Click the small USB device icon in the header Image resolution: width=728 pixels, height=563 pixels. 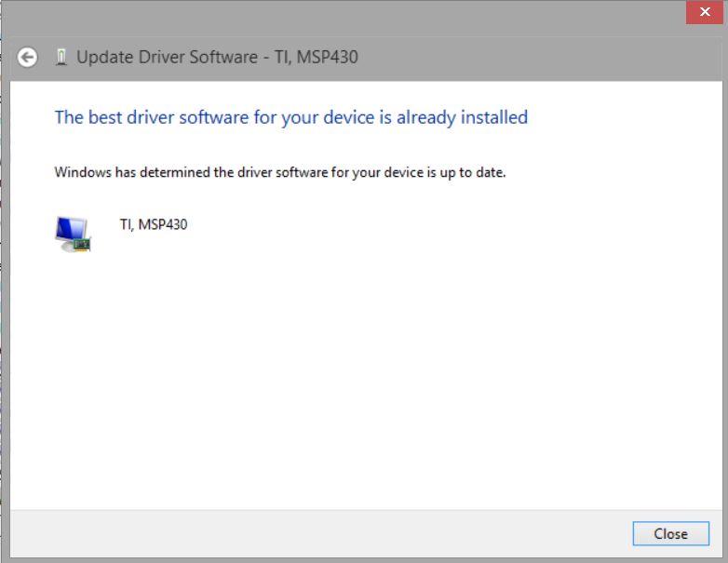61,58
